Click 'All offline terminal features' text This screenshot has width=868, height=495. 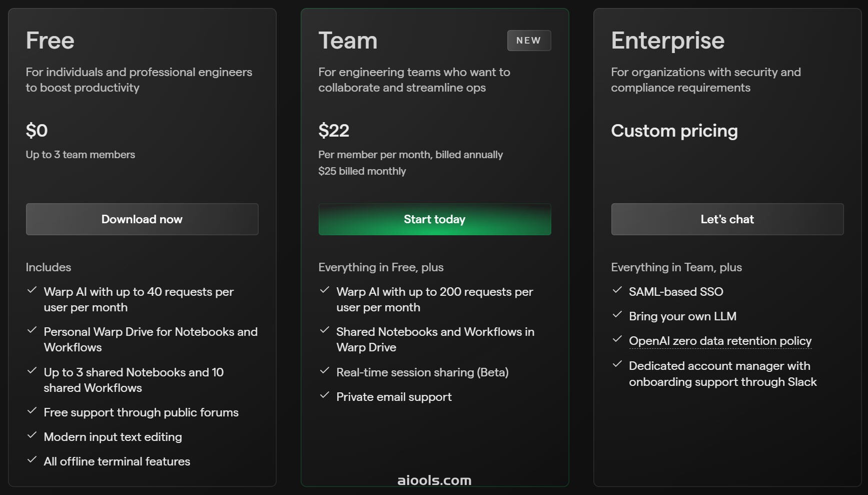click(x=117, y=461)
